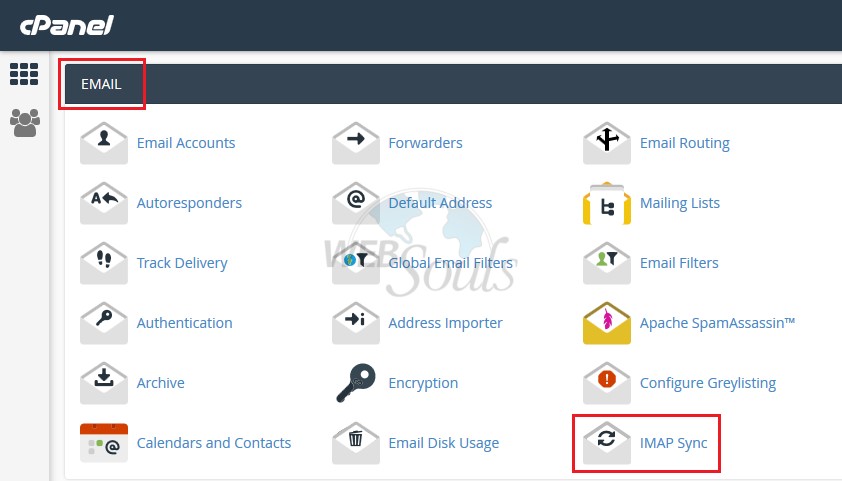Click the IMAP Sync refresh icon
The image size is (842, 481).
[x=607, y=443]
